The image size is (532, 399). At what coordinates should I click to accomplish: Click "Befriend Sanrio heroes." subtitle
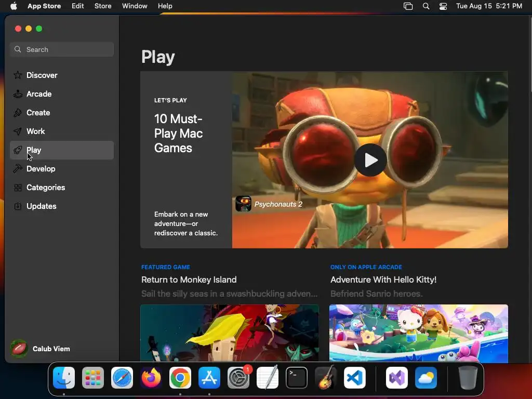(x=377, y=294)
